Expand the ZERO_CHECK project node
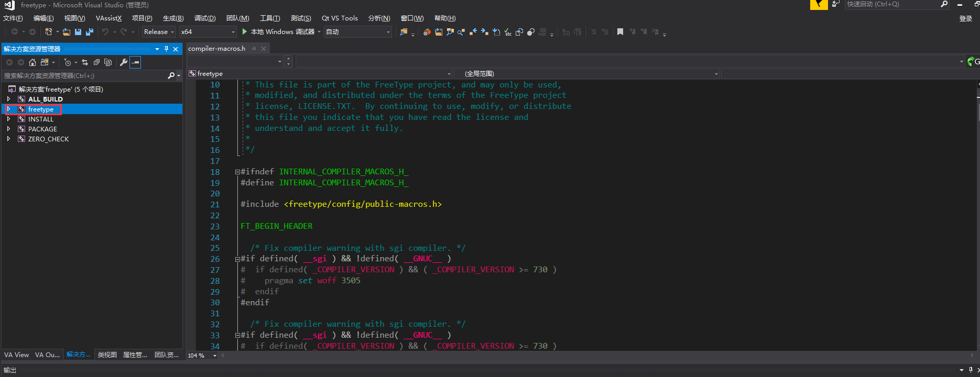The image size is (980, 377). tap(9, 139)
